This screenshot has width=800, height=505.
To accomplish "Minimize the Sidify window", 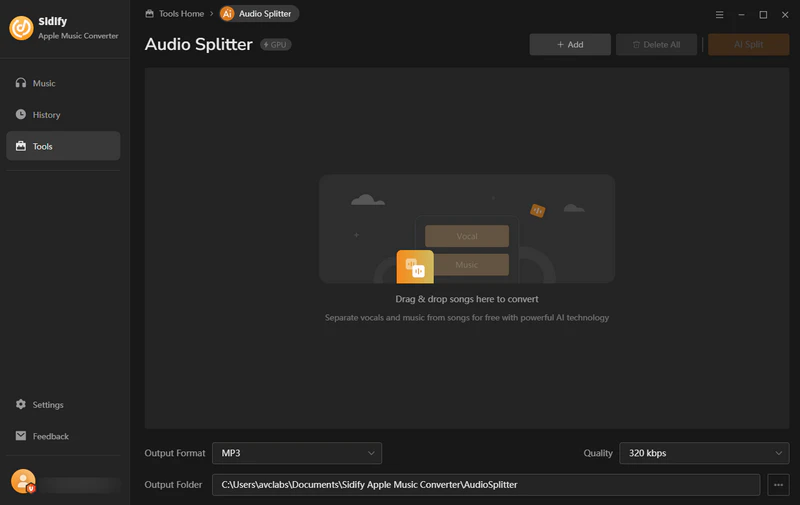I will click(x=741, y=15).
